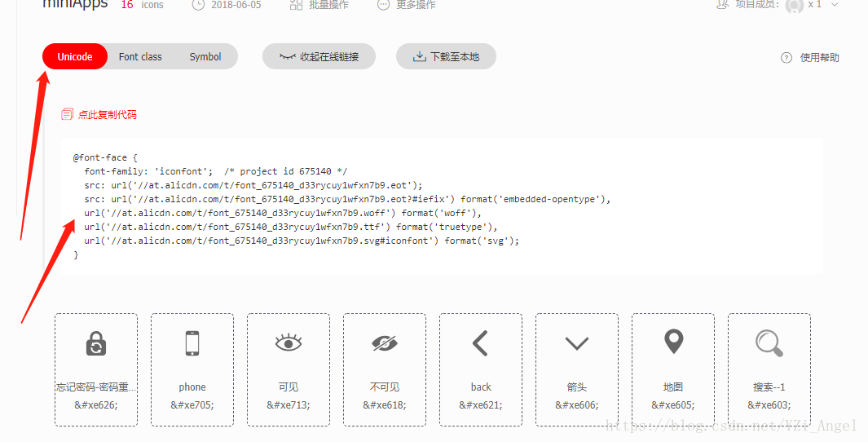
Task: Switch to the Font class tab
Action: point(140,56)
